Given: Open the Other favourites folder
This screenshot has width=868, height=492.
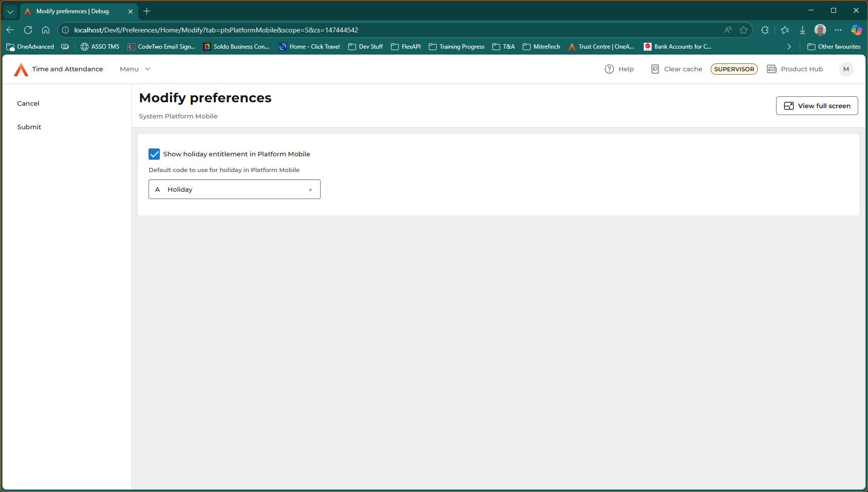Looking at the screenshot, I should [x=834, y=47].
